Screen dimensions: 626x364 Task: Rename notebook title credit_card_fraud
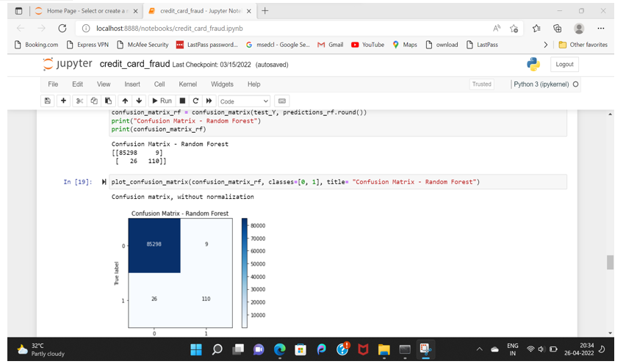(134, 64)
